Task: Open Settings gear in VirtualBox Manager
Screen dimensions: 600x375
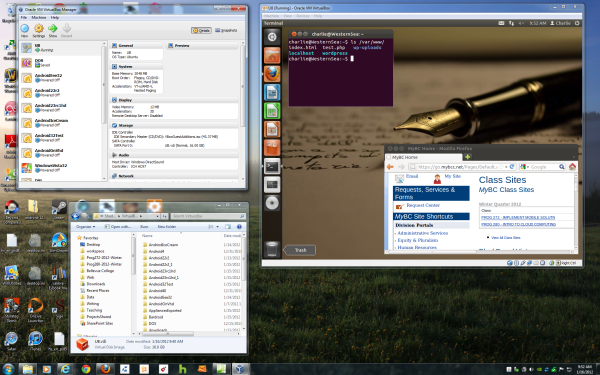Action: tap(39, 30)
